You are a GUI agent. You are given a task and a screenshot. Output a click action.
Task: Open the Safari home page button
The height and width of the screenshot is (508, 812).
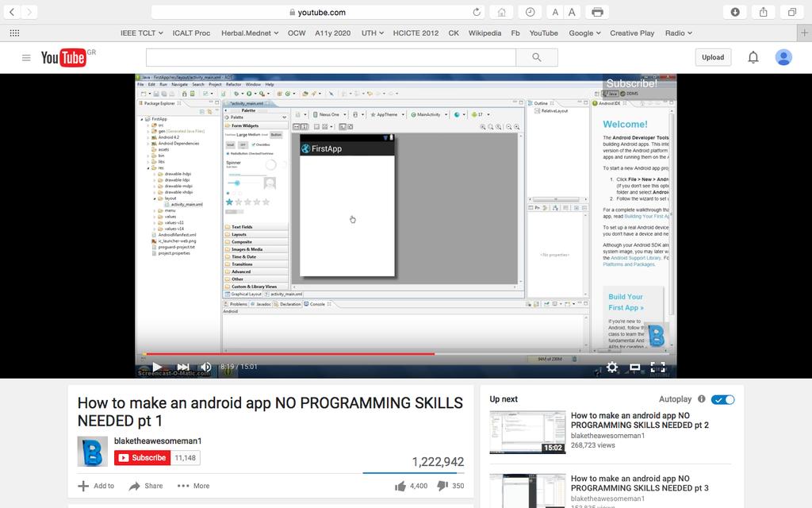click(501, 12)
